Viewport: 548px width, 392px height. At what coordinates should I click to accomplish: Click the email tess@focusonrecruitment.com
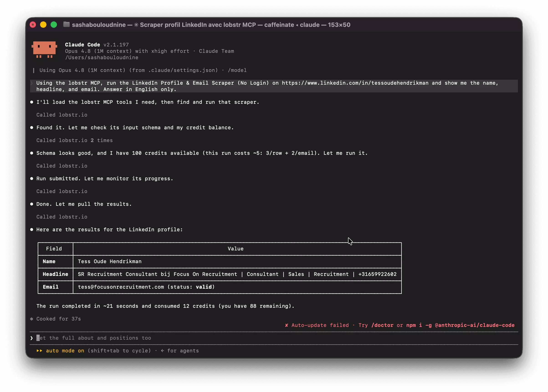point(121,287)
